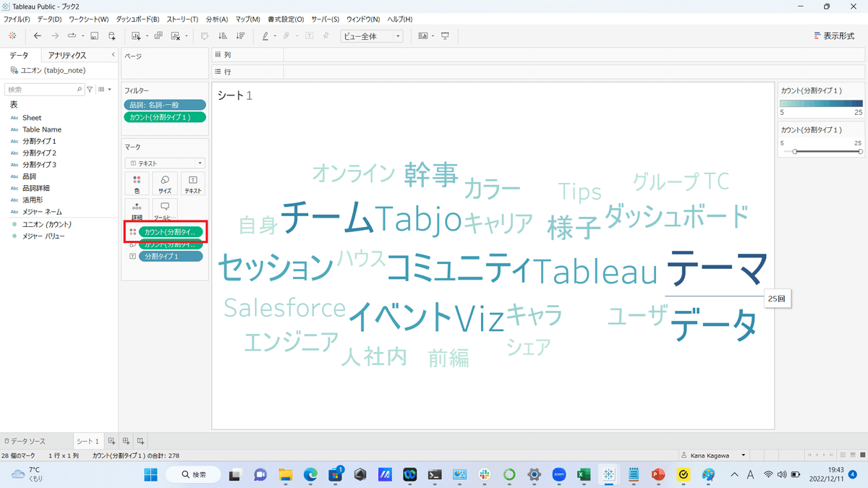Image resolution: width=868 pixels, height=488 pixels.
Task: Click the clear sheet toolbar icon
Action: [176, 35]
